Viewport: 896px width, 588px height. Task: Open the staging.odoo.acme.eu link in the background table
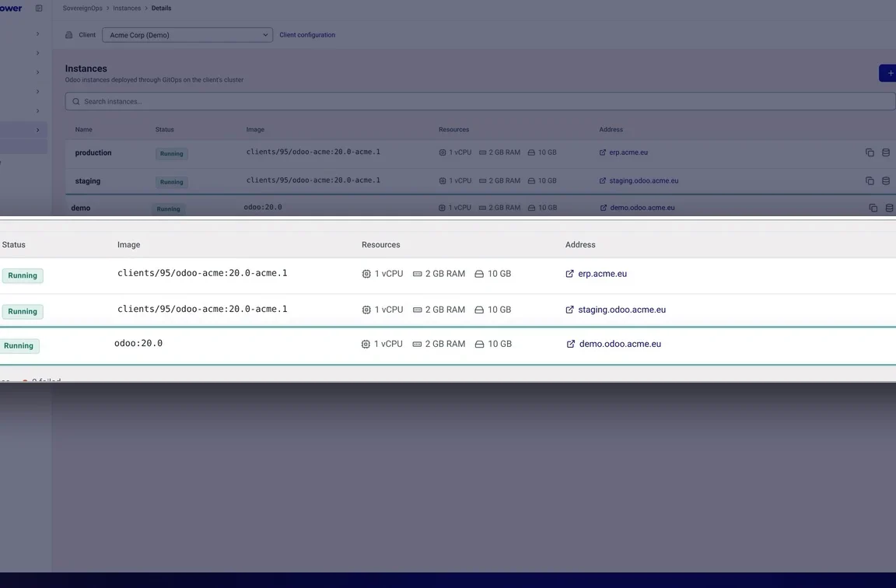tap(644, 180)
